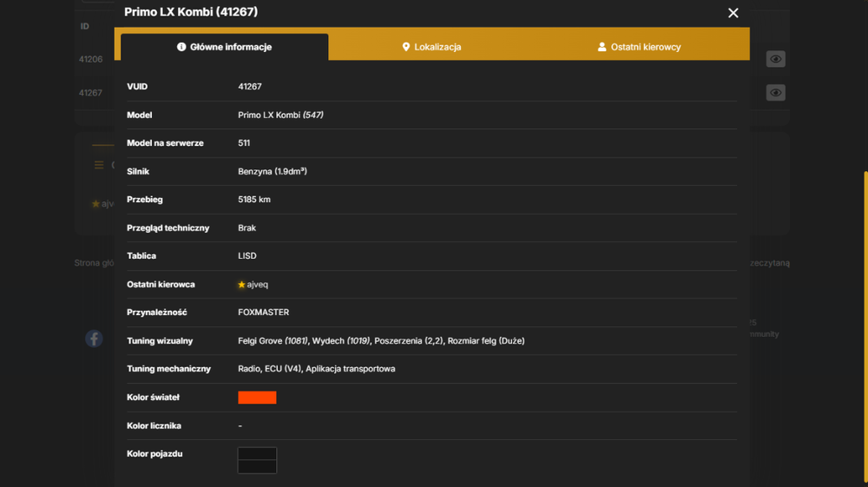Image resolution: width=868 pixels, height=487 pixels.
Task: Click the plate value LISD
Action: [247, 256]
